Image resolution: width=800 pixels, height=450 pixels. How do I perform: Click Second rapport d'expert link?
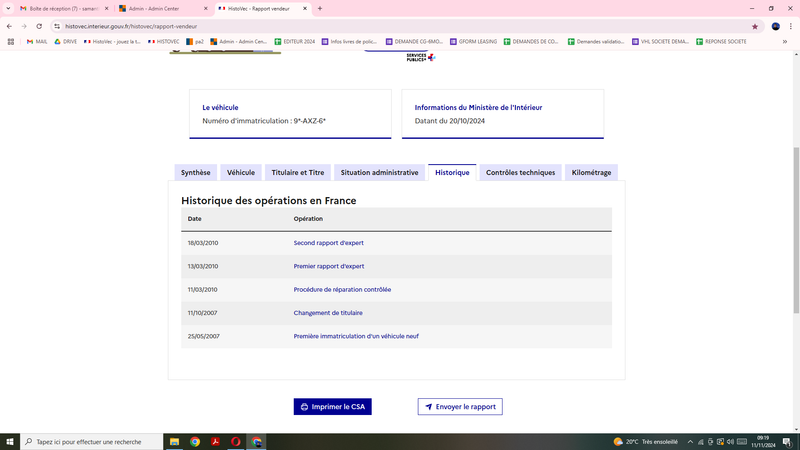pyautogui.click(x=329, y=243)
